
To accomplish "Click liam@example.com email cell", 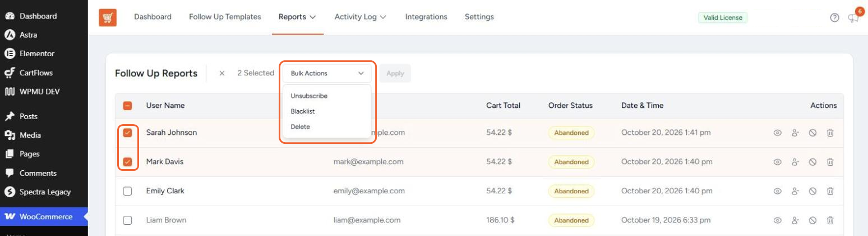I will (x=367, y=220).
